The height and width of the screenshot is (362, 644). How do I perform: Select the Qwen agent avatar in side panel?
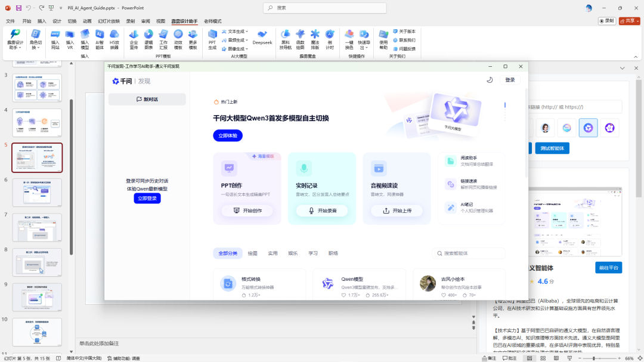coord(588,128)
